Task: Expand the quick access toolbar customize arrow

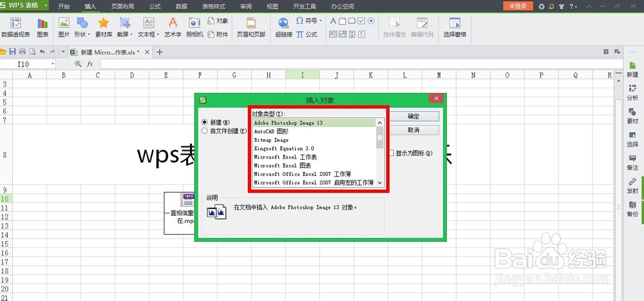Action: (x=63, y=52)
